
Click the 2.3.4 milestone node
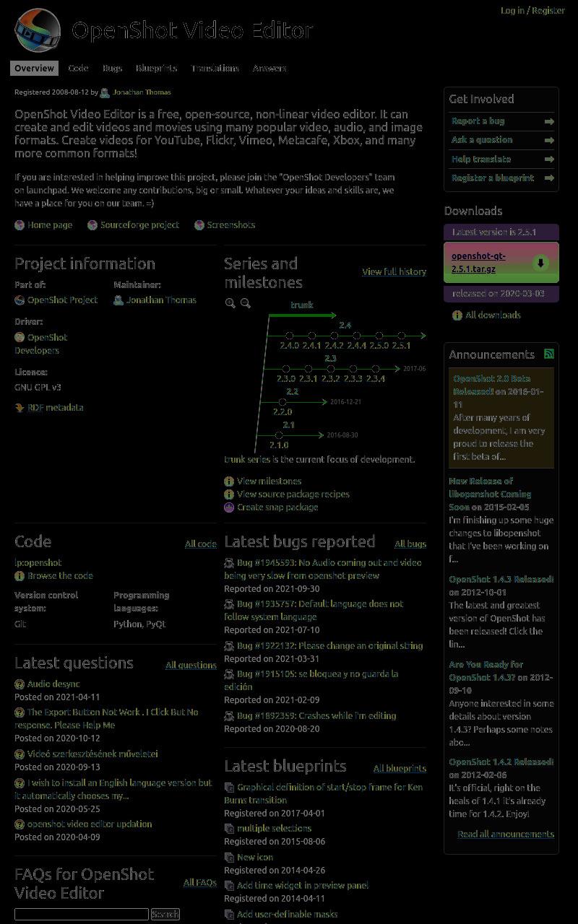[x=375, y=369]
